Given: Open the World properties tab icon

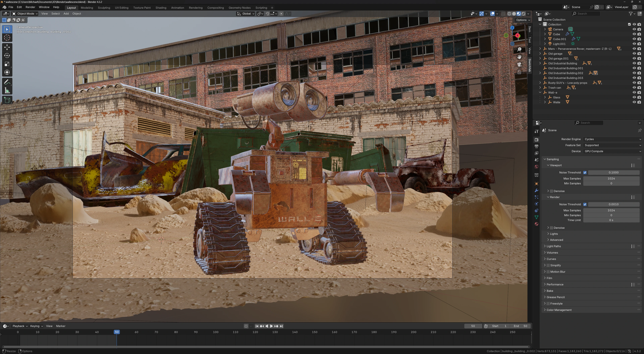Looking at the screenshot, I should 536,167.
